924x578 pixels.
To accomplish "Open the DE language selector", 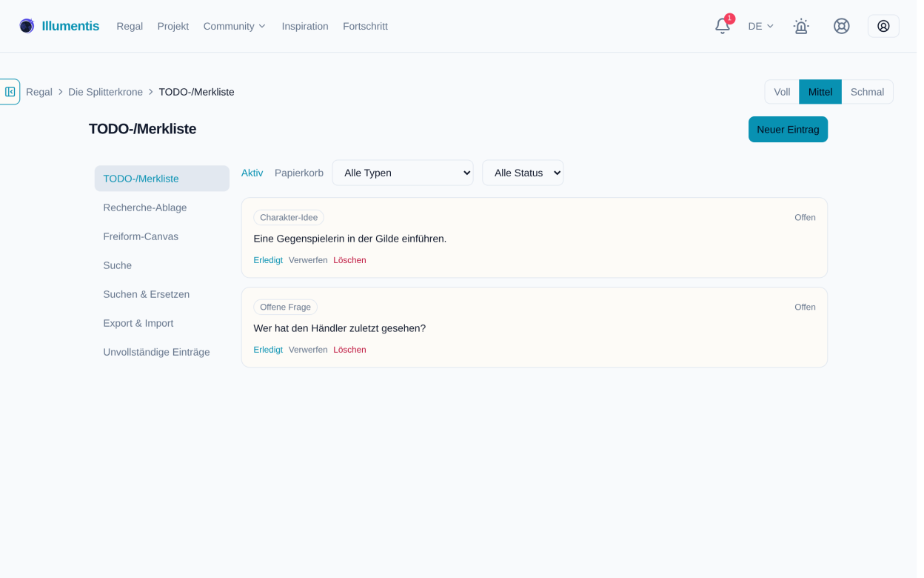I will [761, 26].
